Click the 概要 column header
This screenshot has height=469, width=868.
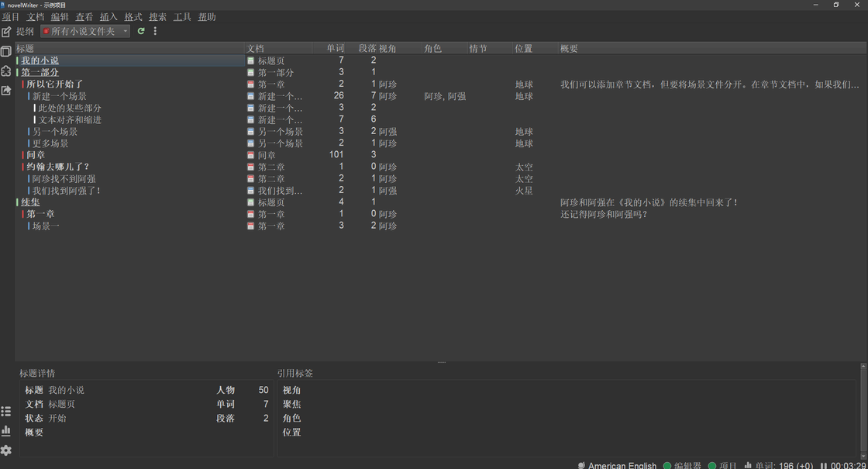click(x=711, y=49)
